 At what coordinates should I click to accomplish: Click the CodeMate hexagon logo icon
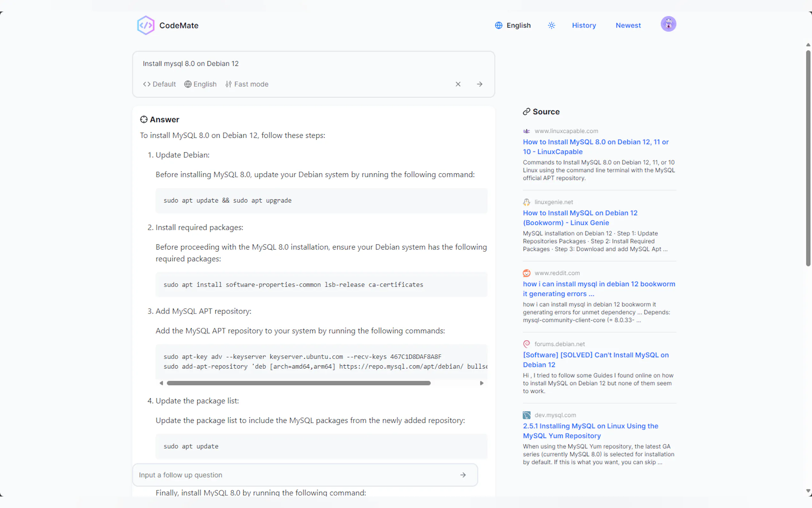tap(145, 25)
